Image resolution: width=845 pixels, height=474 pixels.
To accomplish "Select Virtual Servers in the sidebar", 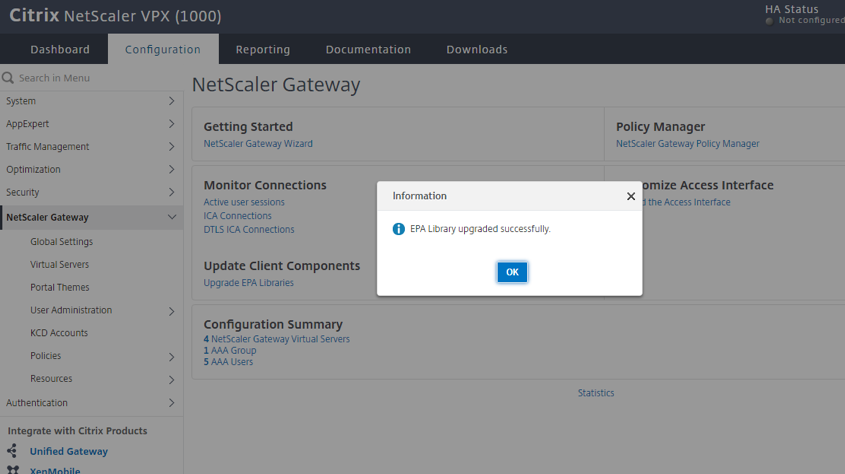I will (x=60, y=265).
